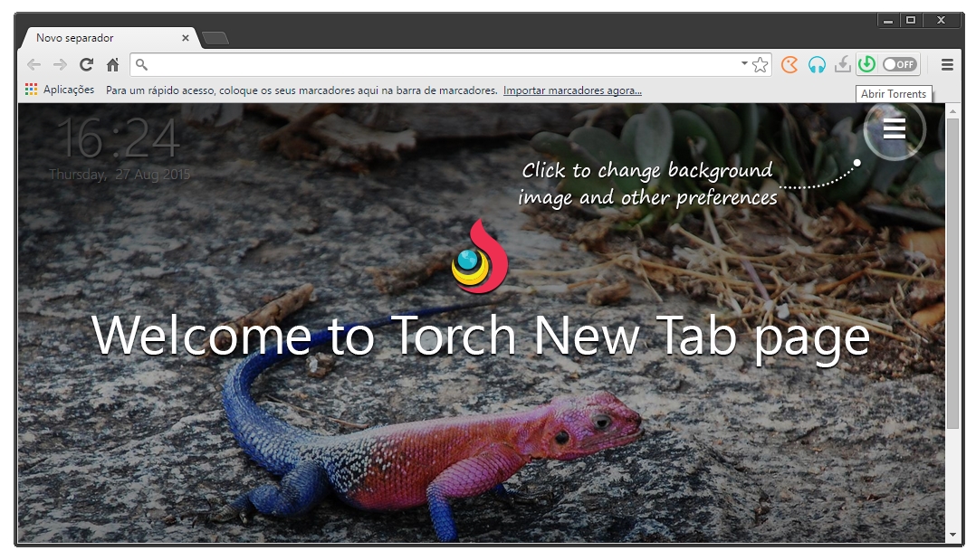Screen dimensions: 976x560
Task: Maximize the browser window
Action: [x=911, y=21]
